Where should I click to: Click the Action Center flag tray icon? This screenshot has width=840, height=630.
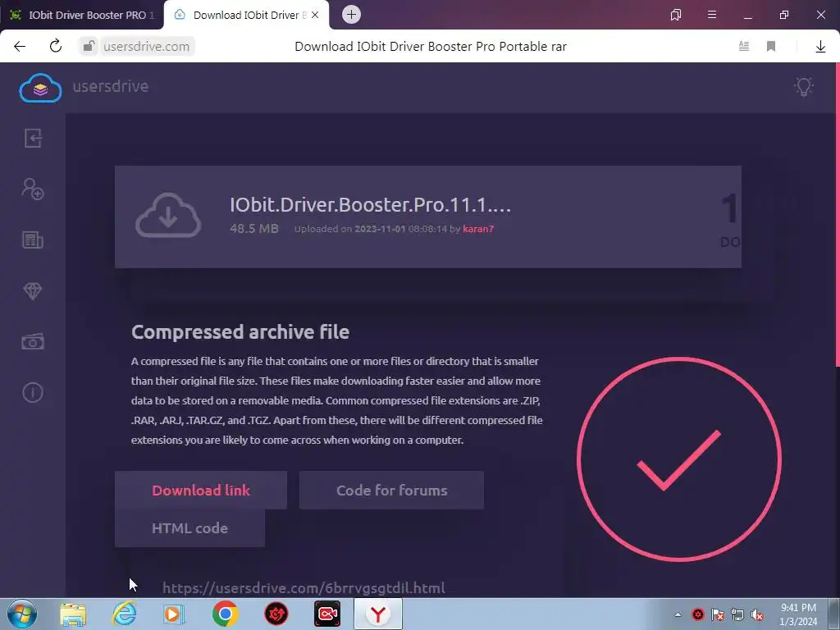point(718,614)
